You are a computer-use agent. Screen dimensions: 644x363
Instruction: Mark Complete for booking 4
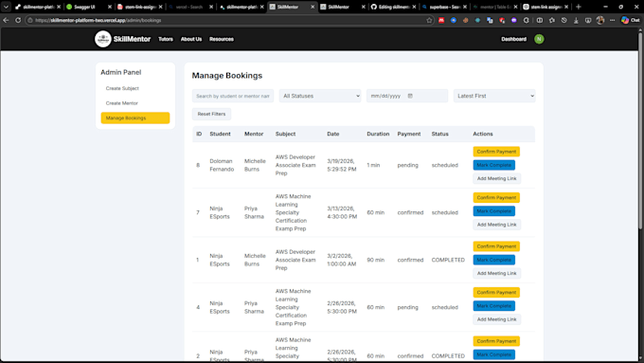coord(493,306)
